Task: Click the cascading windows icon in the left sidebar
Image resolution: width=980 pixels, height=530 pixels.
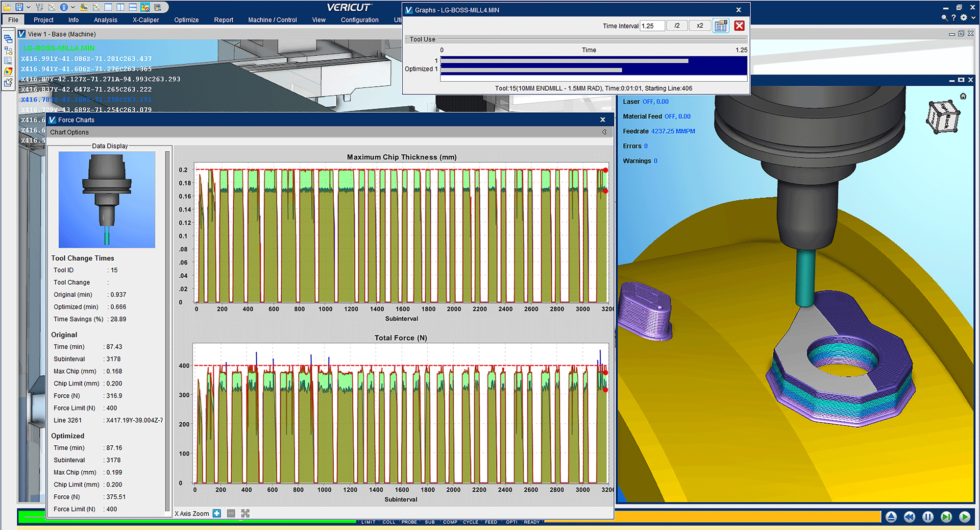Action: [x=8, y=39]
